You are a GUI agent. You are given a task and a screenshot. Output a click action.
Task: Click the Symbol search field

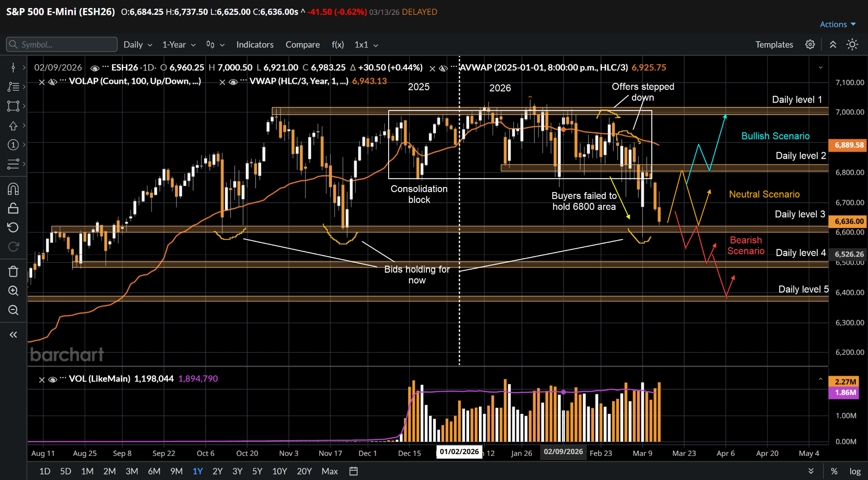tap(62, 45)
